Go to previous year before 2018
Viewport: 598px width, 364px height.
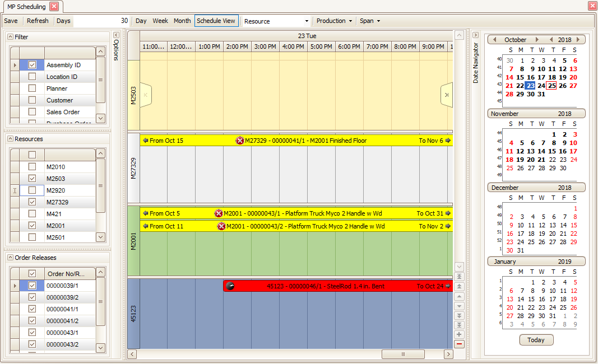551,40
